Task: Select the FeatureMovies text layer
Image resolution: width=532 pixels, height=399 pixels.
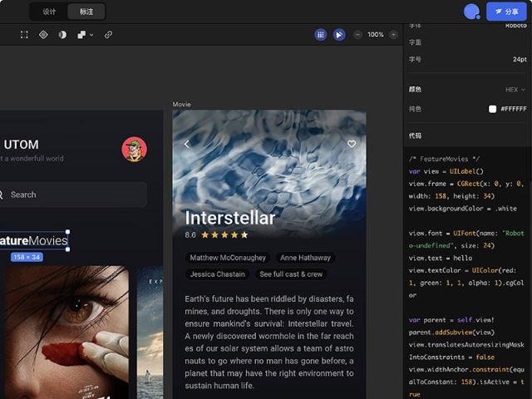Action: 34,240
